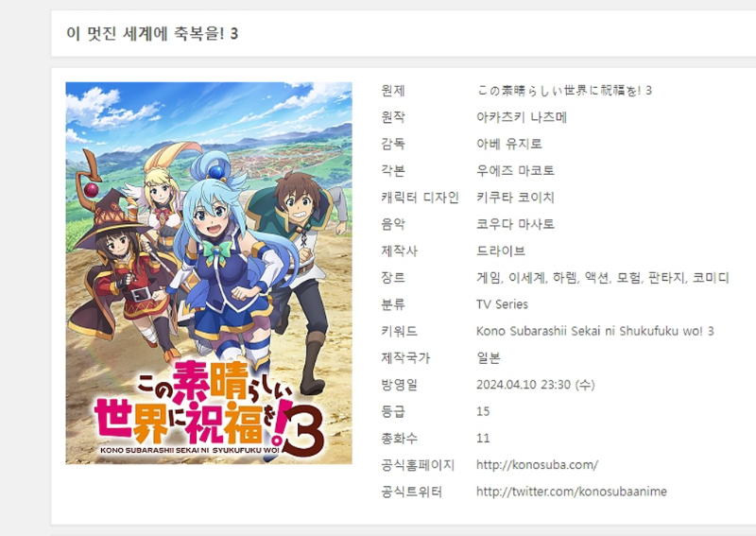Select the genre tag 액션
Image resolution: width=756 pixels, height=536 pixels.
click(x=596, y=278)
